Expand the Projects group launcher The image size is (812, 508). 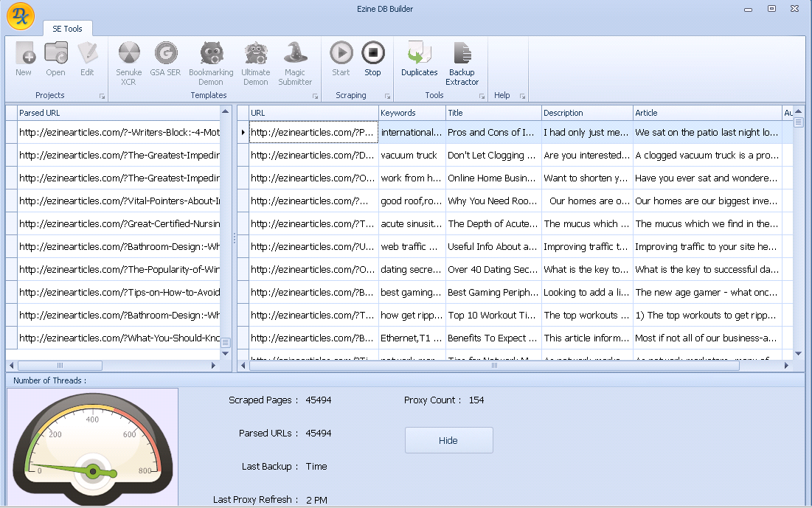pos(102,97)
